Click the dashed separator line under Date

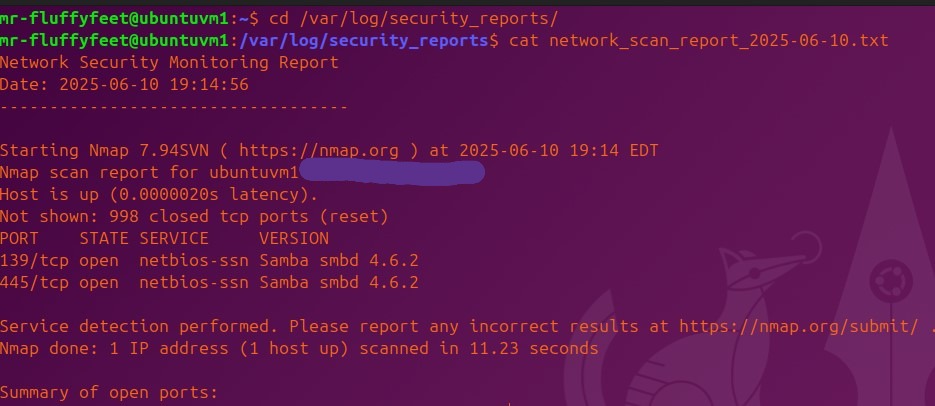[x=174, y=107]
